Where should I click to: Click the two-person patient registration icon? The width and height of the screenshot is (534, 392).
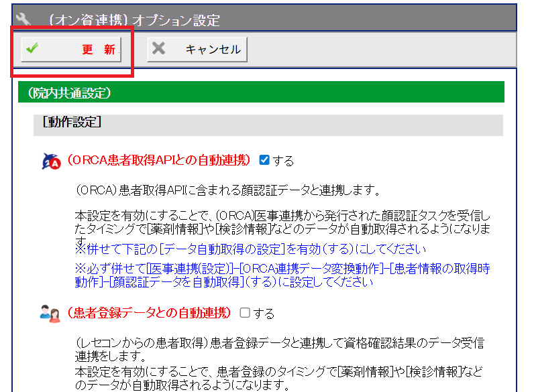coord(50,313)
